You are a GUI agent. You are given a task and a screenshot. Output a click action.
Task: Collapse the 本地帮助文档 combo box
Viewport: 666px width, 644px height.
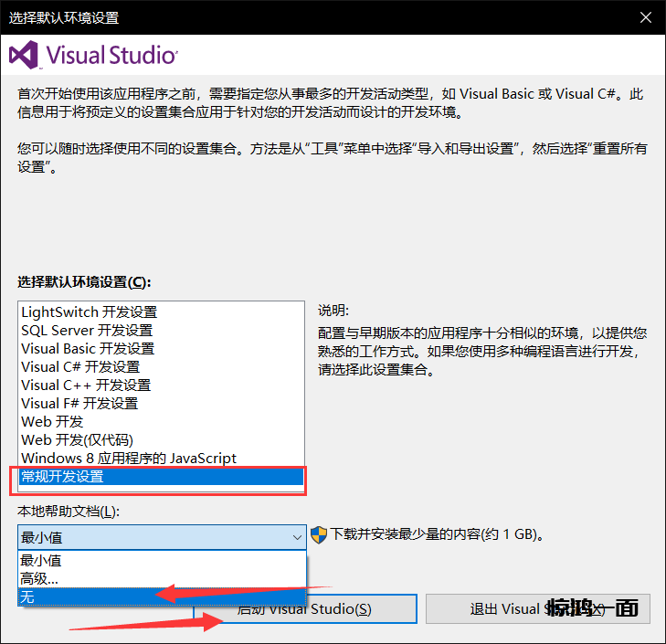pos(161,537)
